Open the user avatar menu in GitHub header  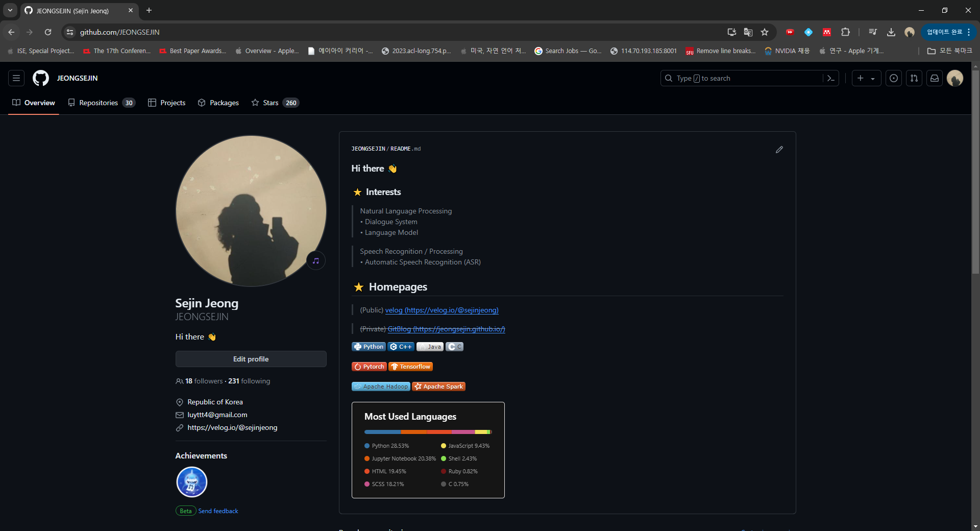[955, 78]
